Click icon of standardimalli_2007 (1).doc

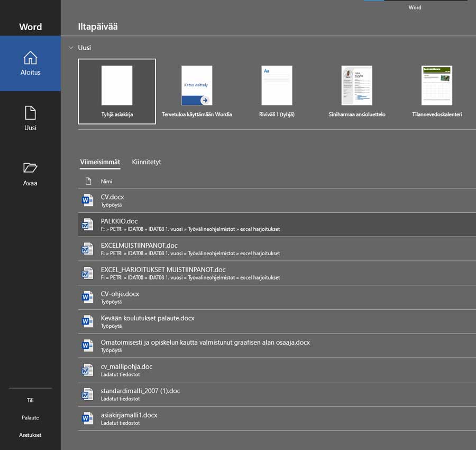coord(87,394)
